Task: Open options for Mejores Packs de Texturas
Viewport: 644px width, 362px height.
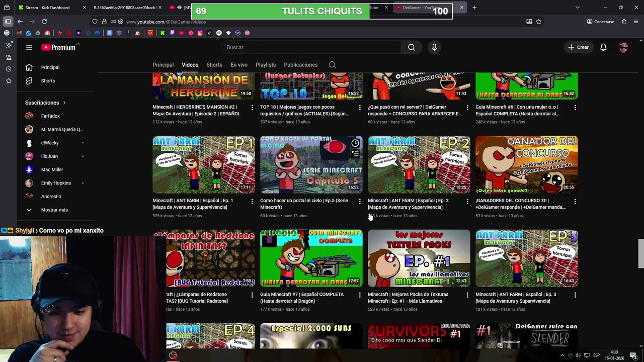Action: click(467, 295)
